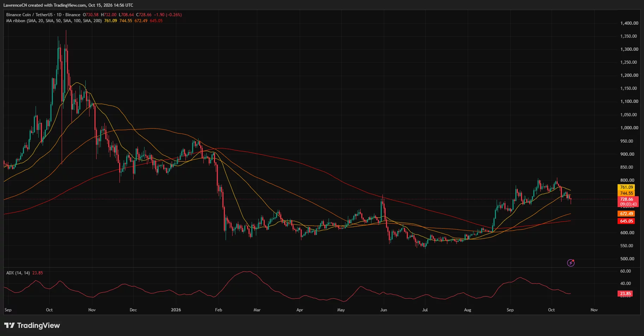Click the 500.00 price axis label
The image size is (644, 336).
tap(627, 259)
